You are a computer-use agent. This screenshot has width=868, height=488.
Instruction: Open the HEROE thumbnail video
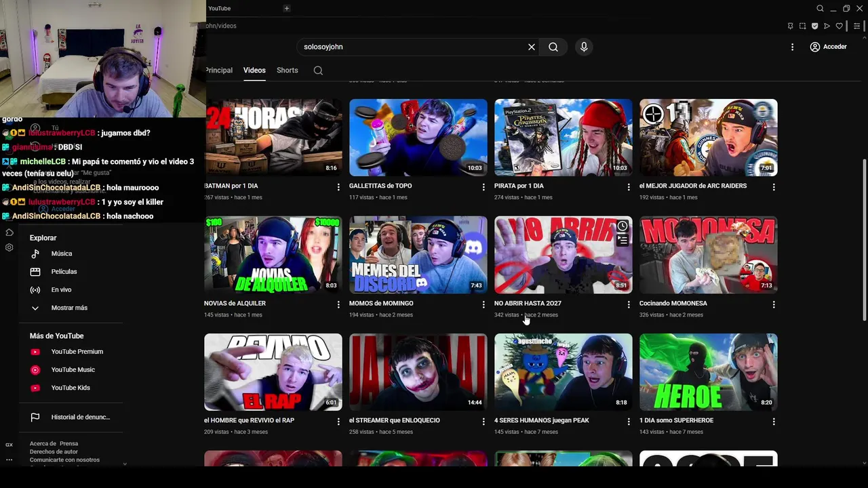tap(709, 372)
